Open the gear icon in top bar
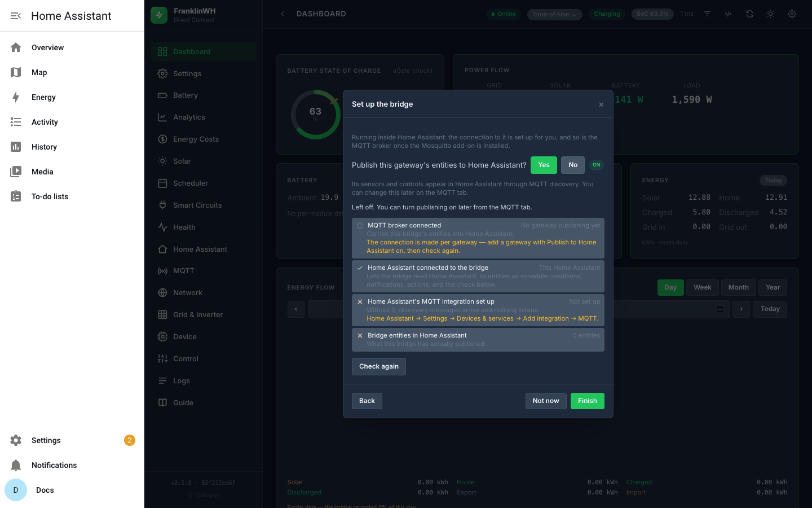The width and height of the screenshot is (812, 508). 792,14
